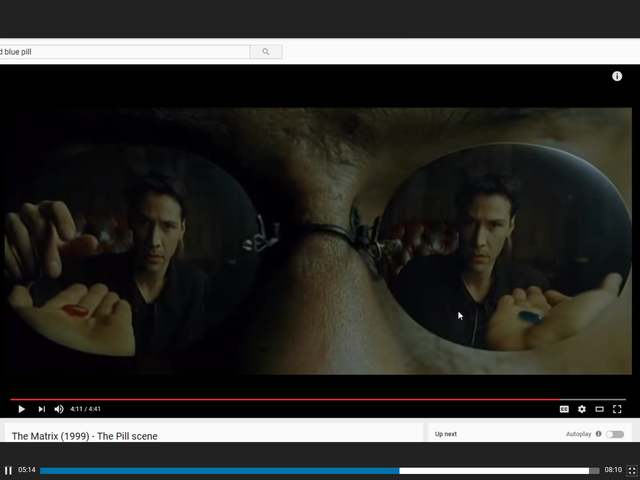Mute the YouTube video volume
Screen dimensions: 640x480
pos(59,409)
